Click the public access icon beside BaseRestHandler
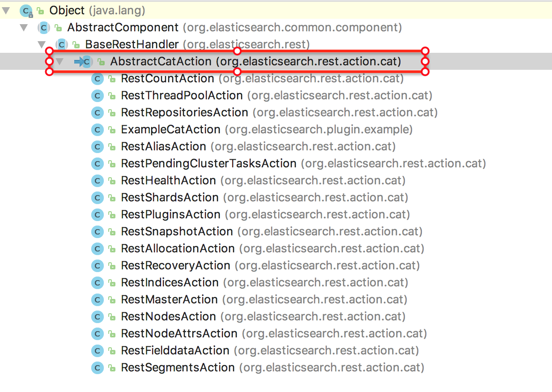The height and width of the screenshot is (392, 552). tap(76, 45)
